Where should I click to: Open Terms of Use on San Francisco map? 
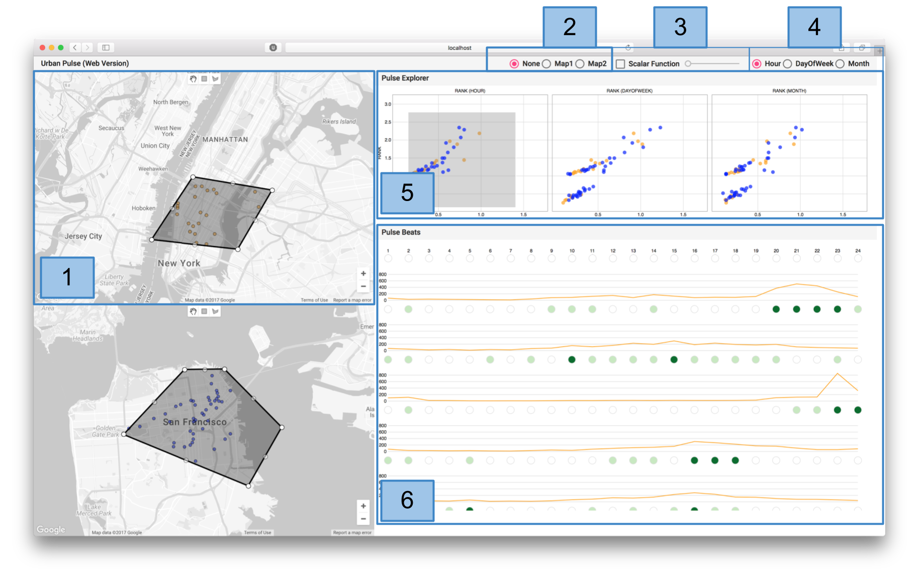[257, 532]
